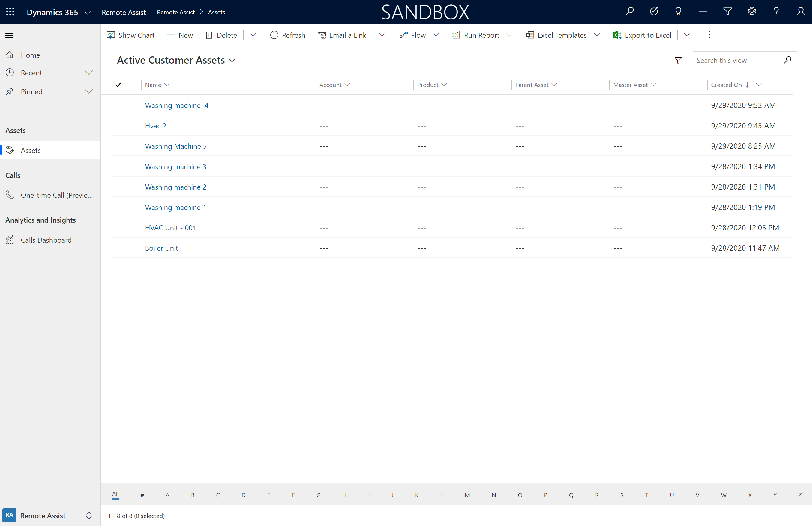Viewport: 812px width, 526px height.
Task: Click Email a Link button
Action: (x=343, y=35)
